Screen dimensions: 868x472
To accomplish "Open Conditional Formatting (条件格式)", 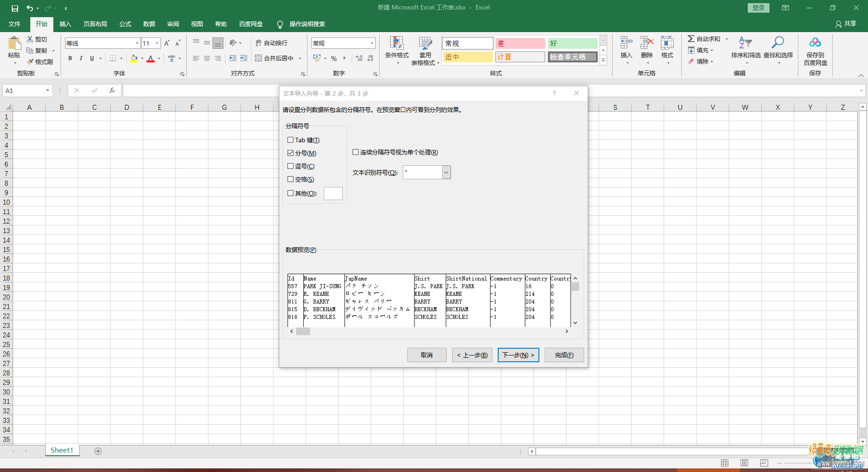I will pos(396,50).
